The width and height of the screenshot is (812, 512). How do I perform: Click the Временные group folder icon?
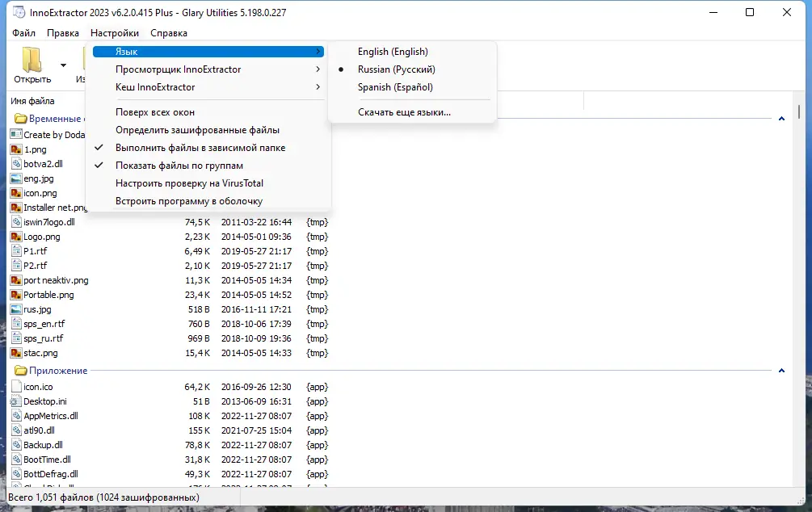point(21,119)
